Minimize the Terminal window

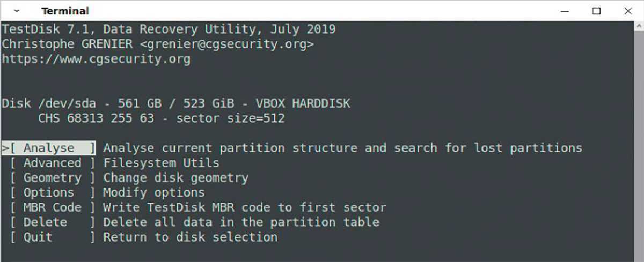tap(565, 11)
